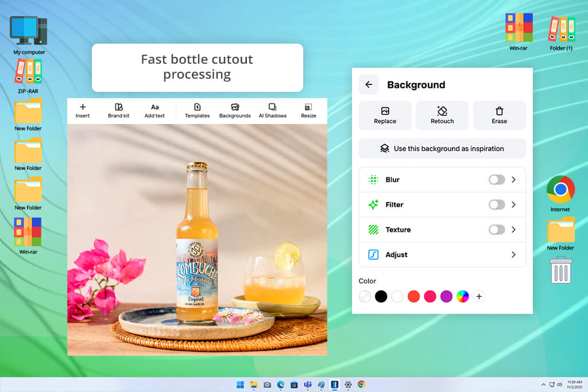Select the Add text tool
Screen dimensions: 588x392
154,111
